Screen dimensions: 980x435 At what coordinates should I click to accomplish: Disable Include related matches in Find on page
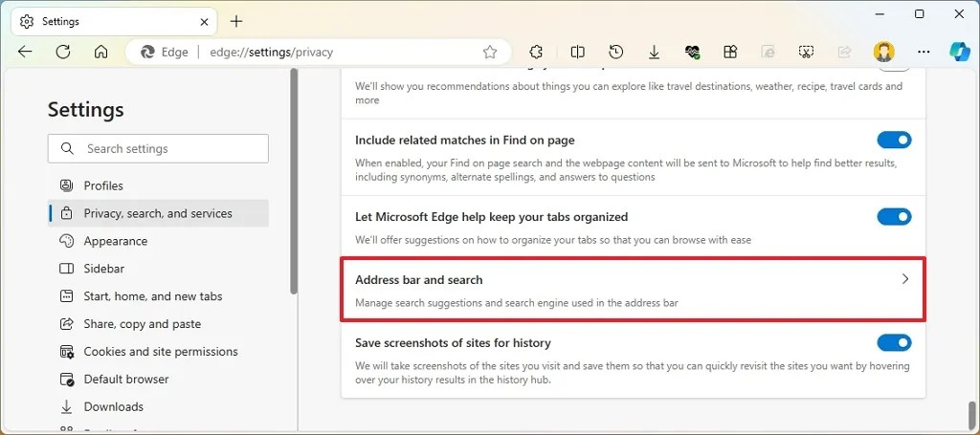pos(895,140)
